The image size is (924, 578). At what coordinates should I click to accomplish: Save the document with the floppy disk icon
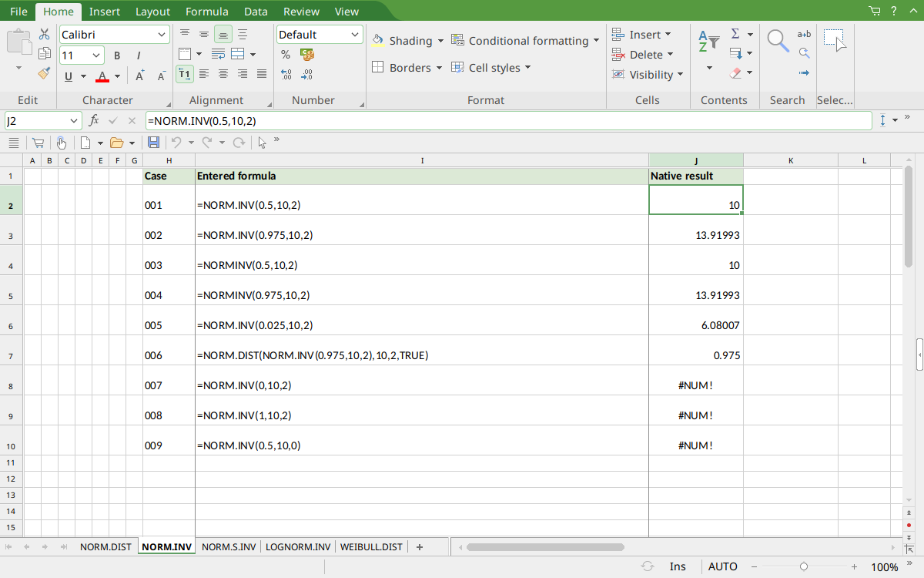(x=153, y=143)
